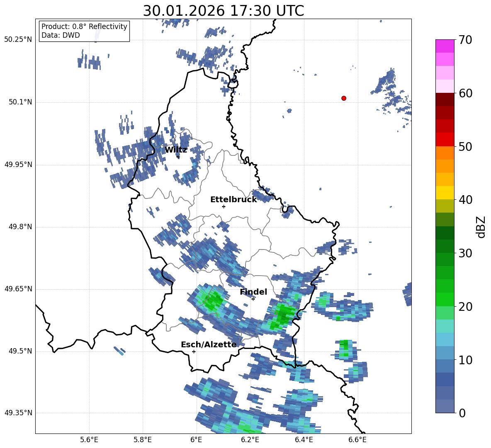Select the Findel city label
491x448 pixels.
pyautogui.click(x=253, y=292)
